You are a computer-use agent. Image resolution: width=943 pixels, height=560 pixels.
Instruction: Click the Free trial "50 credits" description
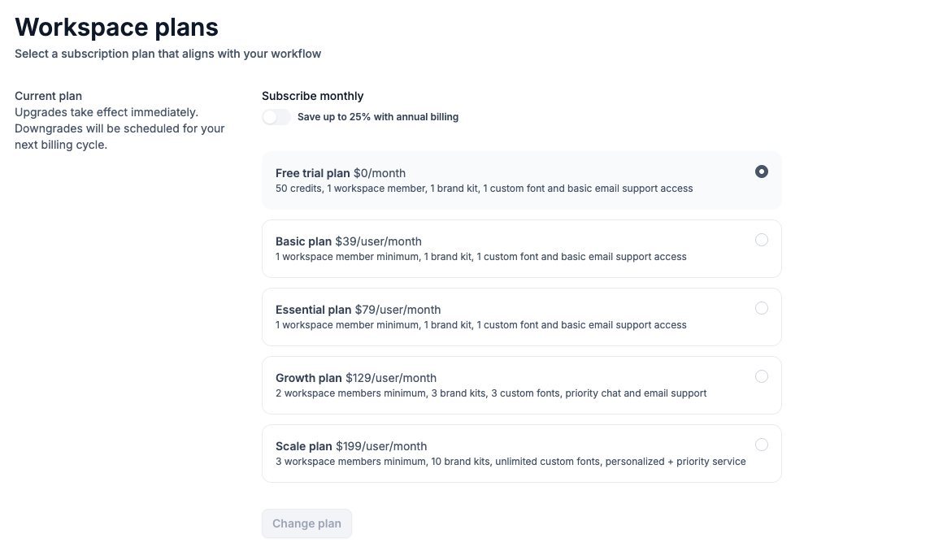tap(484, 189)
